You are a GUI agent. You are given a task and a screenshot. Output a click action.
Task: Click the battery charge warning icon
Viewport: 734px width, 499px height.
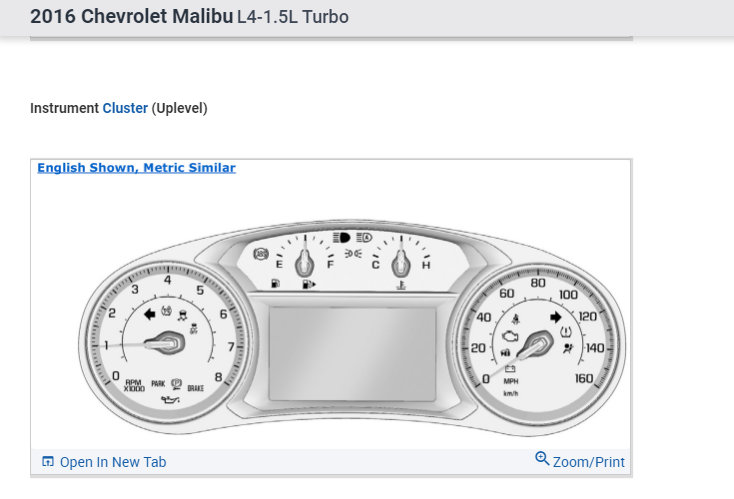click(x=510, y=368)
